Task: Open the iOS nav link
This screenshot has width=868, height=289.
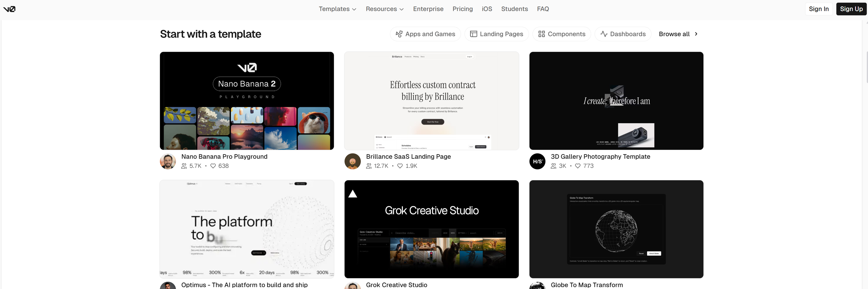Action: tap(487, 9)
